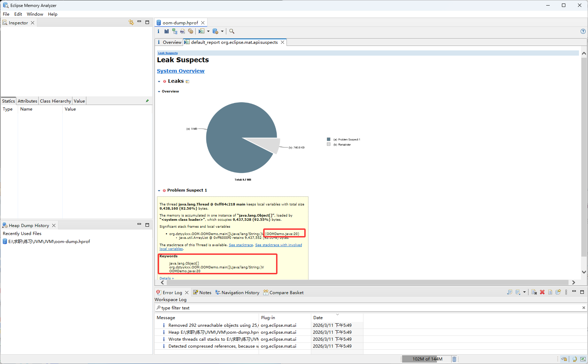The height and width of the screenshot is (364, 588).
Task: Collapse the Problem Suspect 1 section
Action: pyautogui.click(x=159, y=191)
